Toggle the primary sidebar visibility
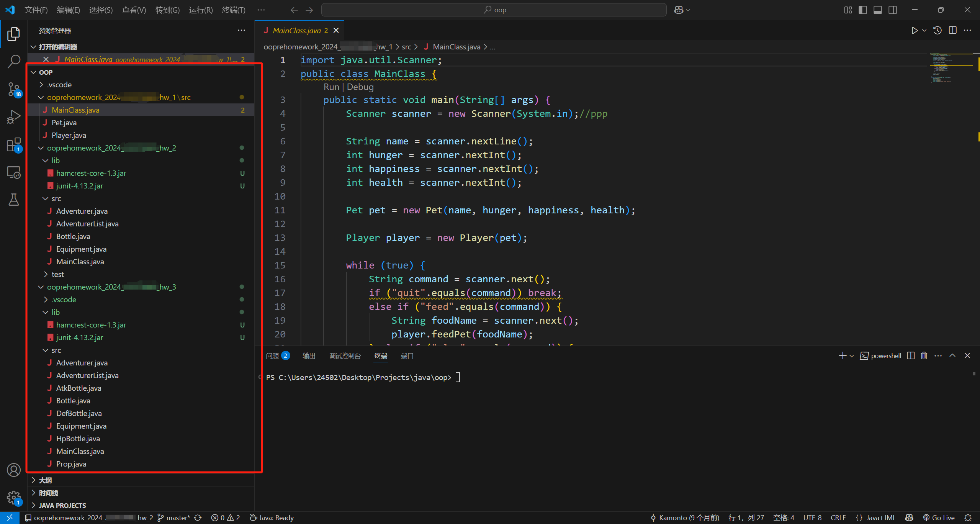Image resolution: width=980 pixels, height=524 pixels. coord(863,10)
